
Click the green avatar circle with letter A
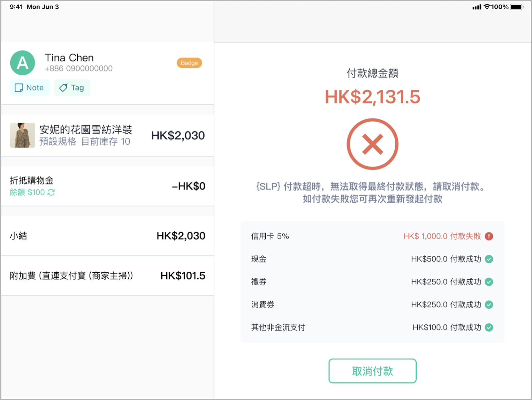[23, 63]
